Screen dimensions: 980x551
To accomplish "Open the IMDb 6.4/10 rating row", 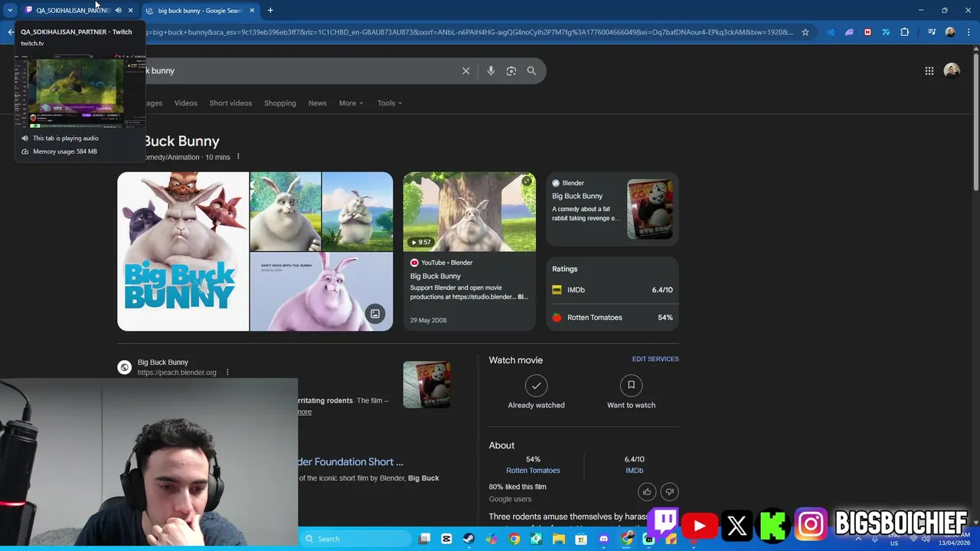I will coord(612,290).
